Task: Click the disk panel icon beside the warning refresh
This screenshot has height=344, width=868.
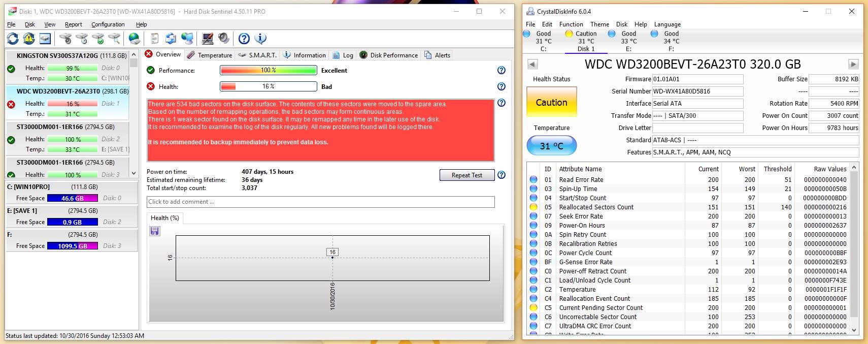Action: (x=45, y=39)
